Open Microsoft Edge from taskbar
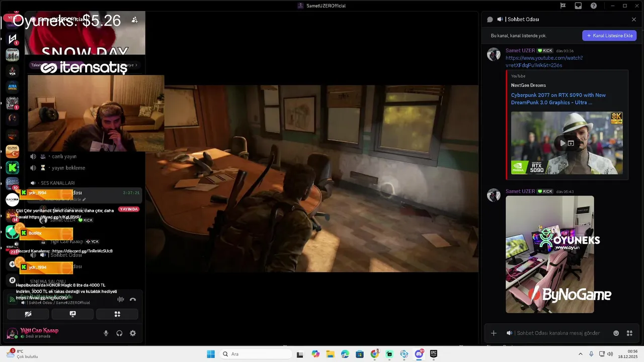 pos(345,354)
